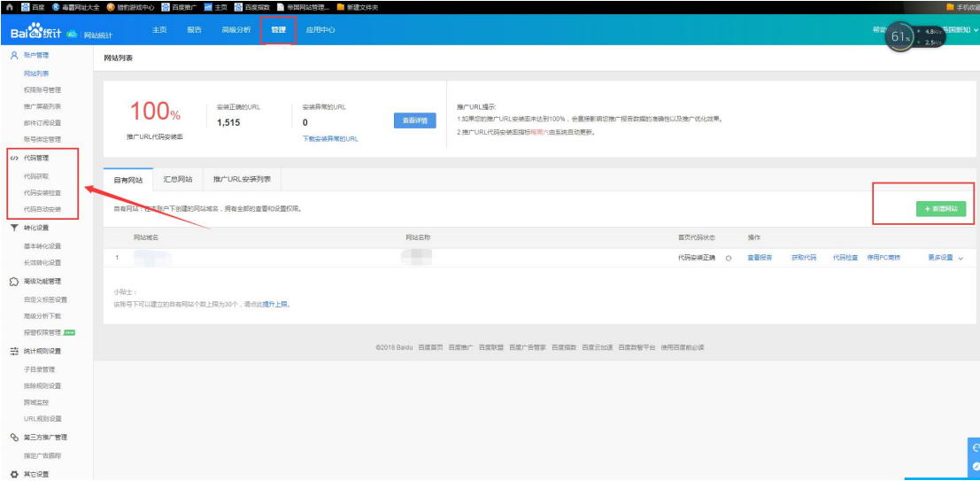Click the 百度首页 footer link
The height and width of the screenshot is (481, 980).
click(x=430, y=347)
